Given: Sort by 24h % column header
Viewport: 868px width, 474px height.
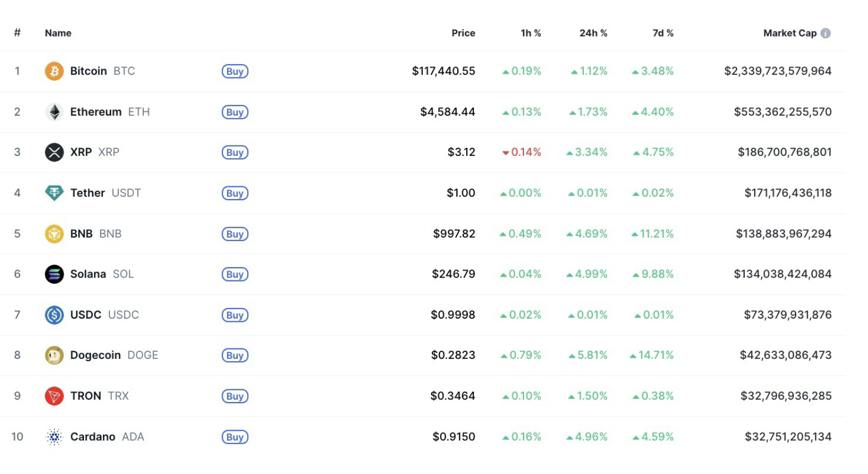Looking at the screenshot, I should [593, 33].
